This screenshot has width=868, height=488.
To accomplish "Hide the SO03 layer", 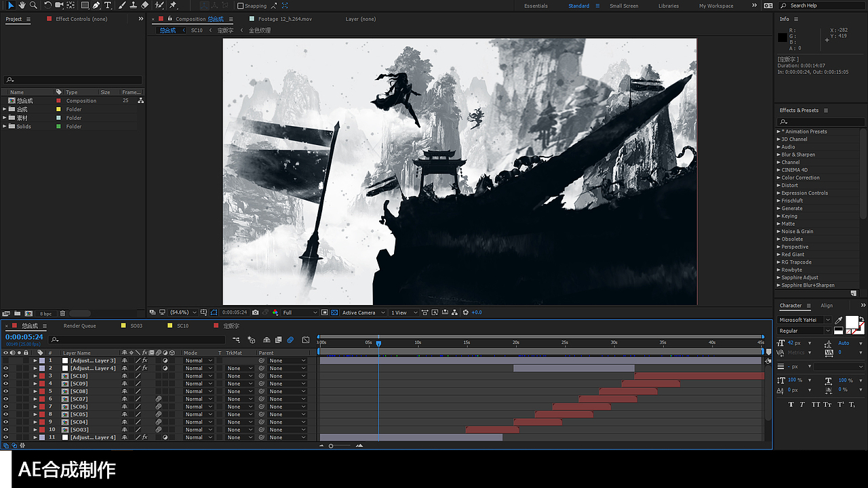I will point(6,430).
